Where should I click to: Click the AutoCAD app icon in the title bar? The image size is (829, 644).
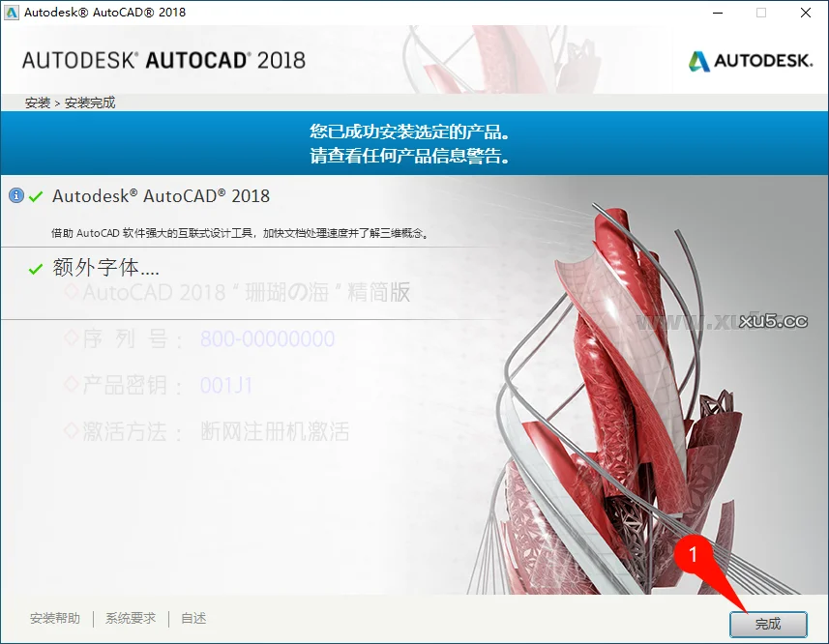point(12,13)
